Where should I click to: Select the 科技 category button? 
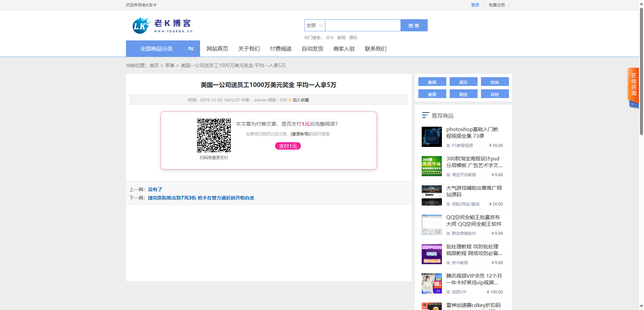pos(495,94)
